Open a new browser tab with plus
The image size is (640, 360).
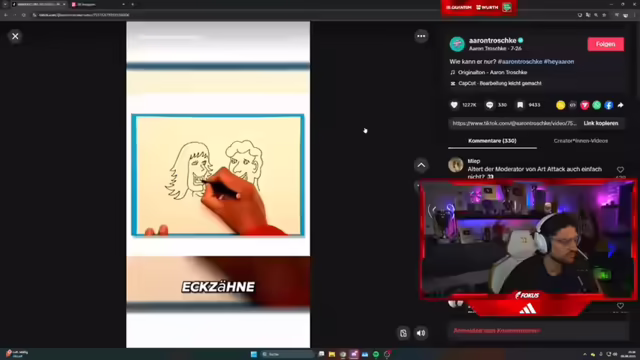[x=132, y=4]
